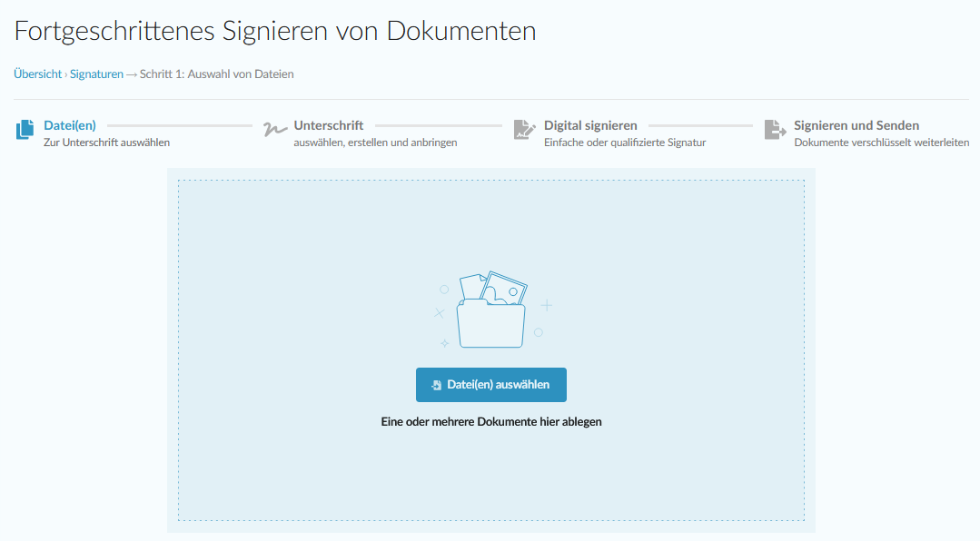The width and height of the screenshot is (980, 541).
Task: Click the 'Eine oder mehrere Dokumente hier ablegen' text
Action: pyautogui.click(x=490, y=421)
